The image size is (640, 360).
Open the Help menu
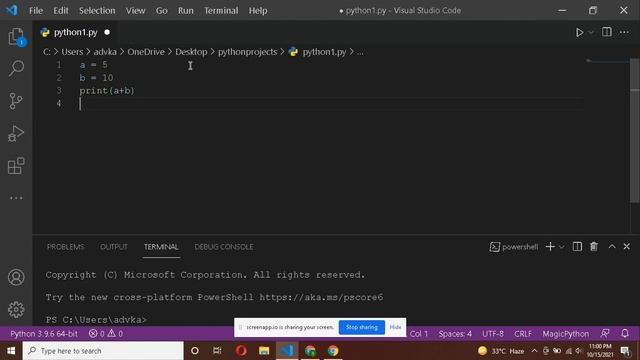(x=258, y=11)
